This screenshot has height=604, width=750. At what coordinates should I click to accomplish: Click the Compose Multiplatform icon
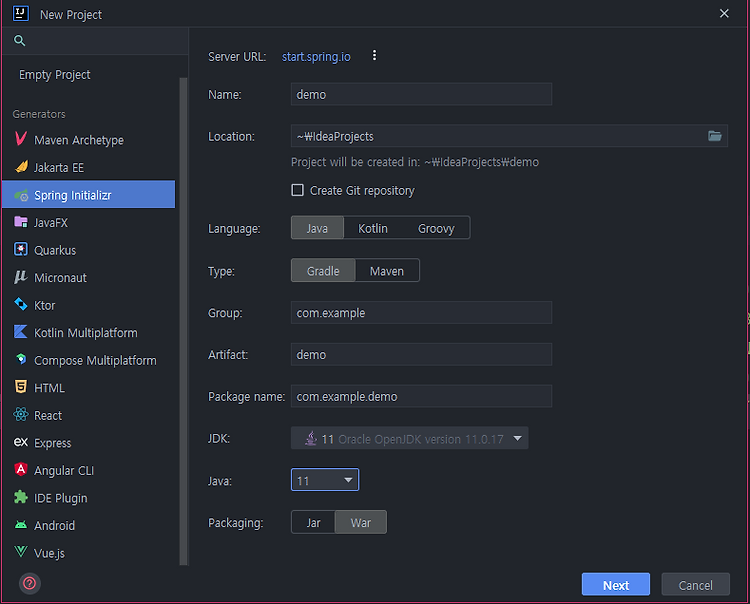point(21,359)
